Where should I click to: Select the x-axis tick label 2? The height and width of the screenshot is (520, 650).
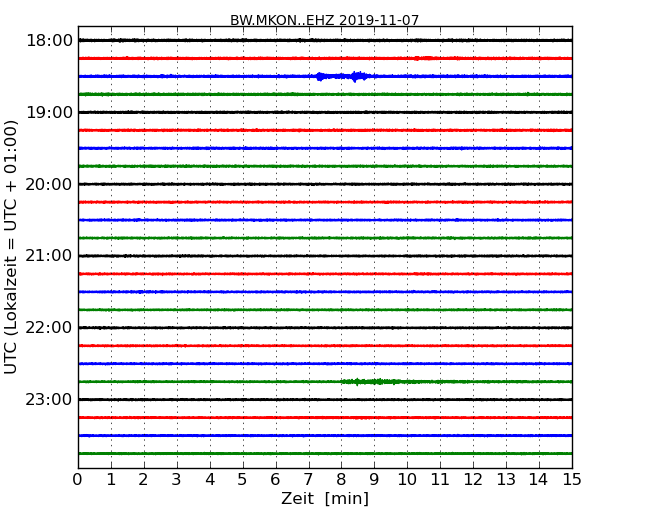click(143, 479)
